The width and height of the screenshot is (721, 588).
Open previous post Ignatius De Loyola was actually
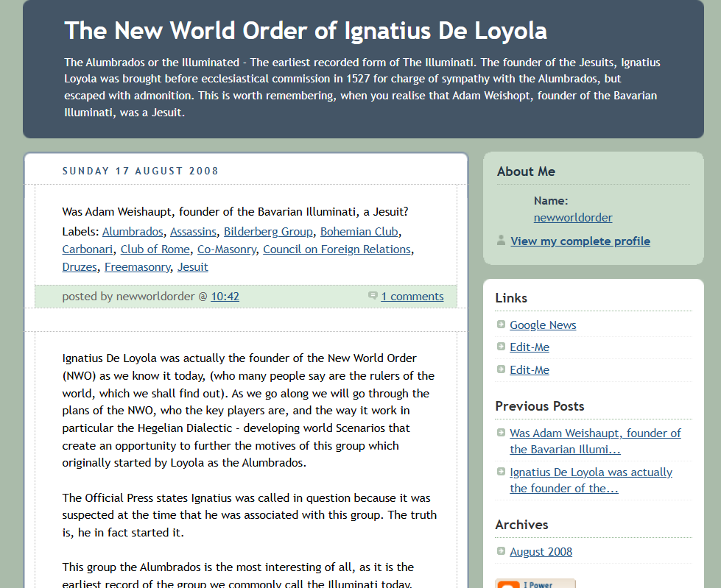(x=591, y=480)
